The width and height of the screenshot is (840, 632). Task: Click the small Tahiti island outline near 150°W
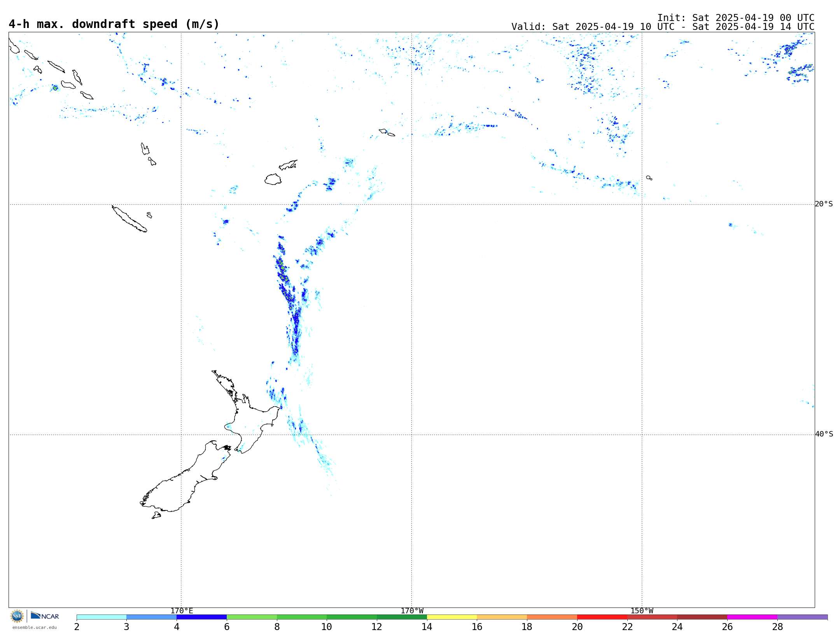tap(649, 178)
